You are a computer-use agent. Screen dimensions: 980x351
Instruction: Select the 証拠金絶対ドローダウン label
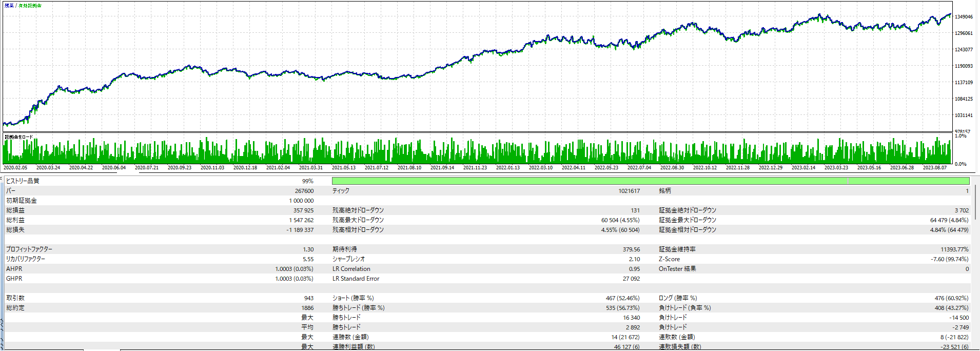688,210
